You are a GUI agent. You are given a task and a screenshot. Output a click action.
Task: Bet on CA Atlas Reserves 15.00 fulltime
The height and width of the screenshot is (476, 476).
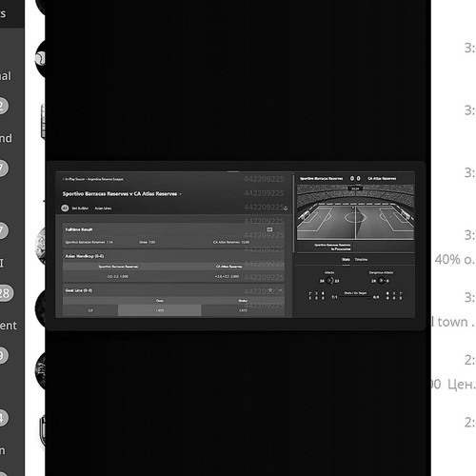(231, 242)
